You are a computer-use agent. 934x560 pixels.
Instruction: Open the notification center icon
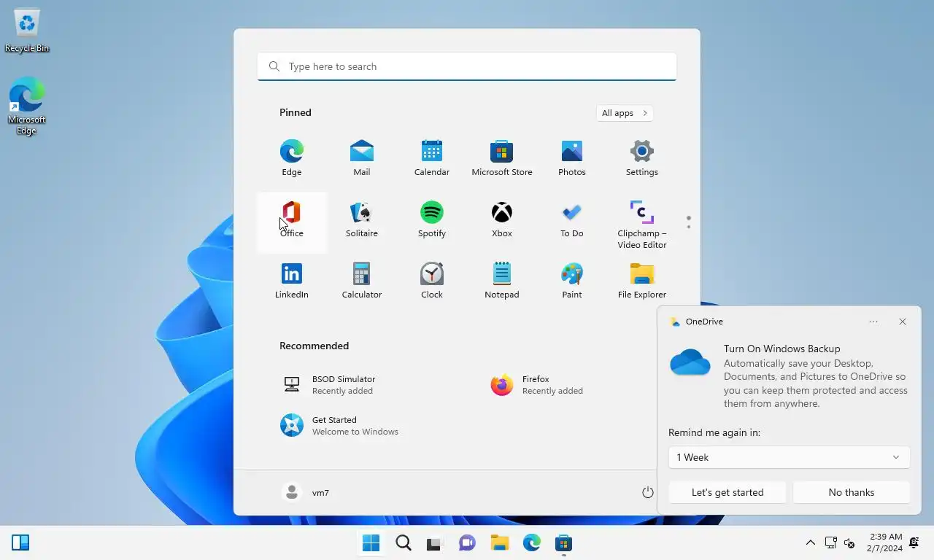pos(914,543)
